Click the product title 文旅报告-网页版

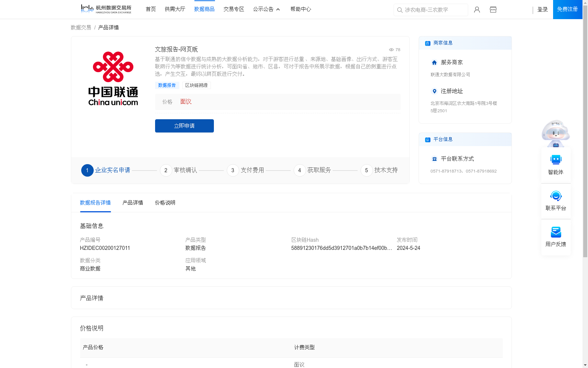coord(176,49)
